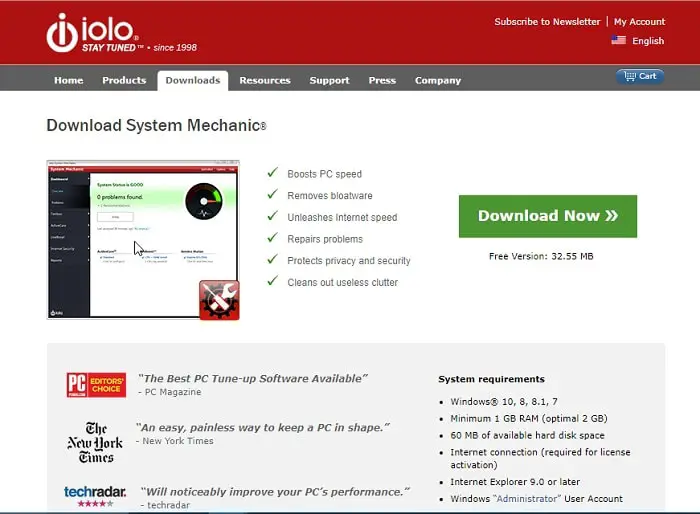Click the techradar logo
The width and height of the screenshot is (700, 514).
click(95, 492)
